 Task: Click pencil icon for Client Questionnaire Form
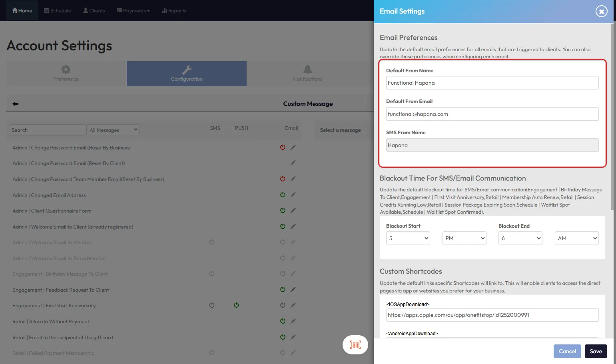[x=293, y=211]
